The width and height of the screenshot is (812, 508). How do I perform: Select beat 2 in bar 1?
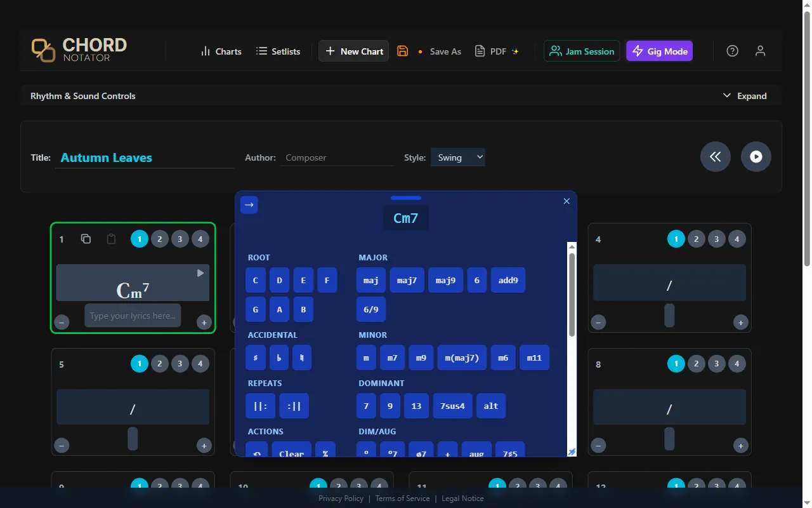[159, 239]
